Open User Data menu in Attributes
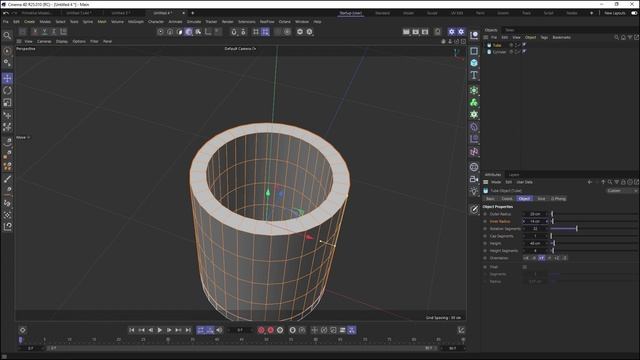The image size is (640, 360). click(524, 182)
